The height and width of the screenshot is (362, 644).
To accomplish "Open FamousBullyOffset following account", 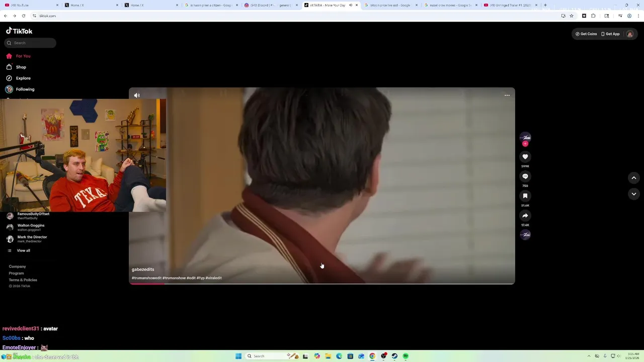I will 29,216.
